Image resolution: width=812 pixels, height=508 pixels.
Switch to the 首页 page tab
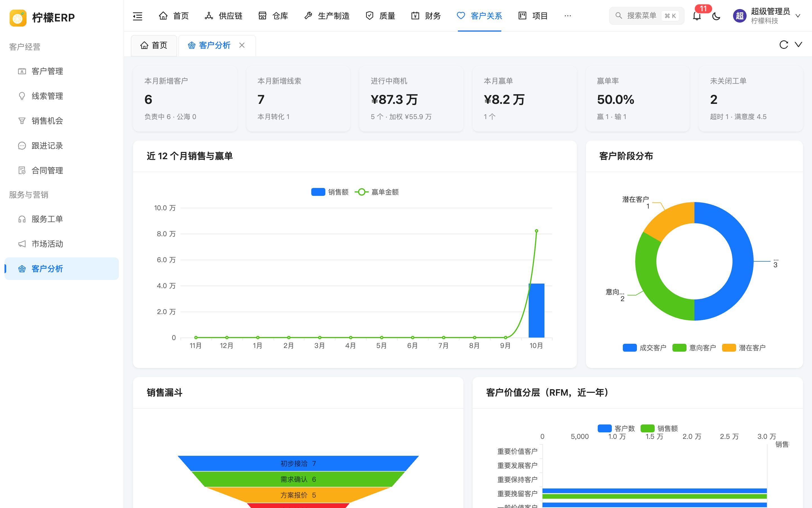pos(154,45)
